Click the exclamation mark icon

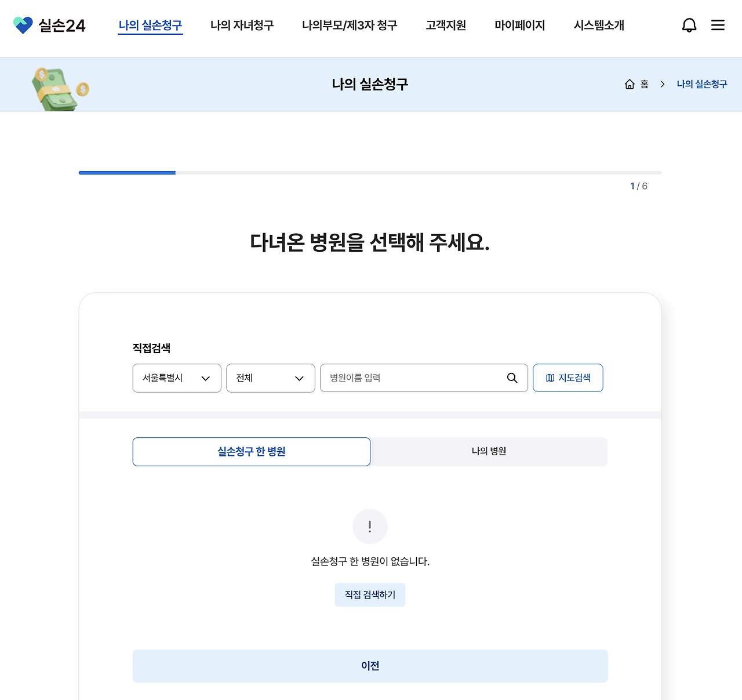pyautogui.click(x=370, y=527)
